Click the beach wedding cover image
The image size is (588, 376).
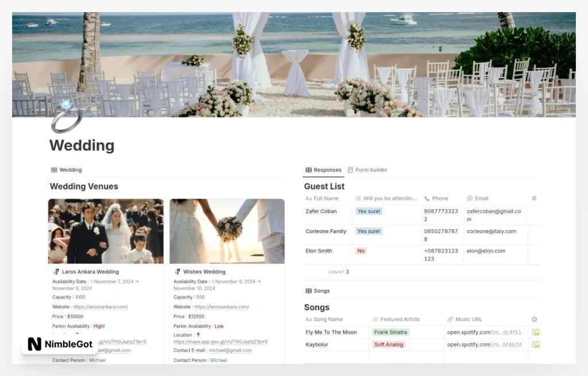(x=294, y=64)
